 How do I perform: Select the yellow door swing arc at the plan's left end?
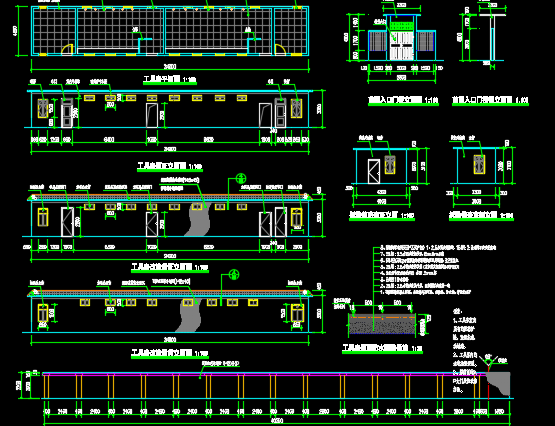coord(67,50)
